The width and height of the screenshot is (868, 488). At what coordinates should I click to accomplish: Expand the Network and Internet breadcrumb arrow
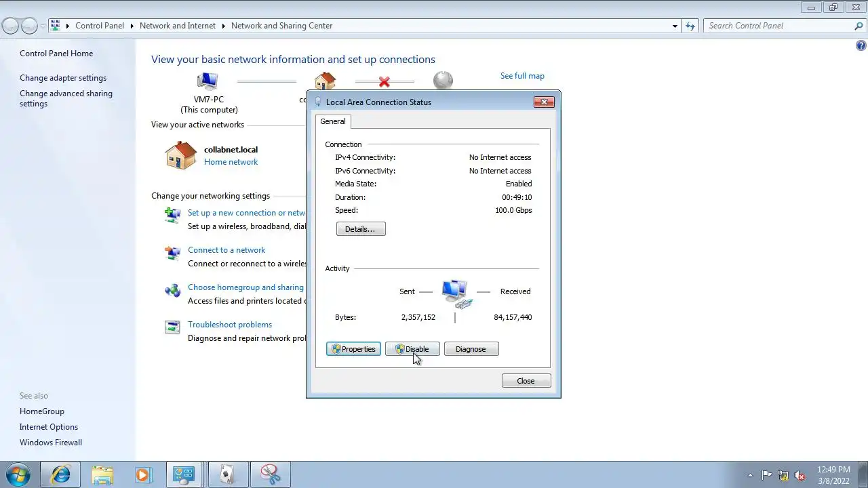tap(223, 26)
